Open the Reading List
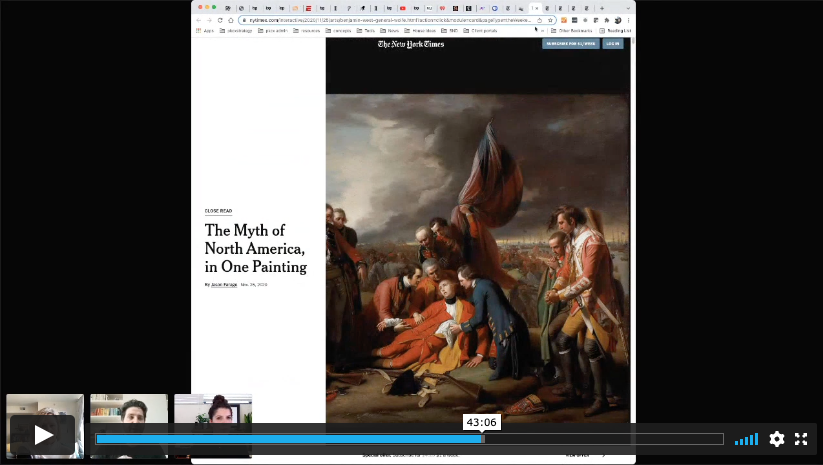The width and height of the screenshot is (823, 465). click(x=615, y=31)
